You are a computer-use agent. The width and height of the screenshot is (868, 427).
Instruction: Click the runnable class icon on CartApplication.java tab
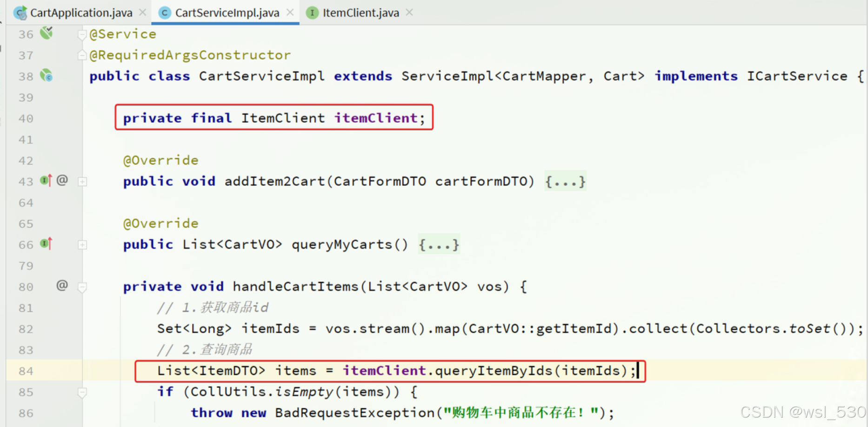(x=20, y=13)
